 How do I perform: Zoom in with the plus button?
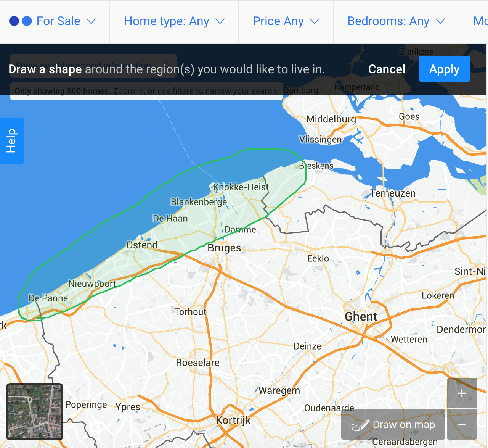coord(462,393)
